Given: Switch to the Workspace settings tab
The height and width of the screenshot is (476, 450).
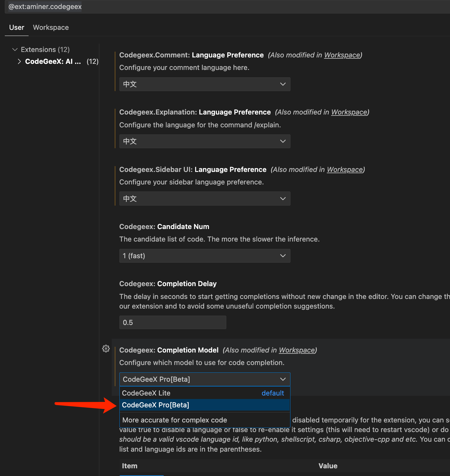Looking at the screenshot, I should point(51,28).
